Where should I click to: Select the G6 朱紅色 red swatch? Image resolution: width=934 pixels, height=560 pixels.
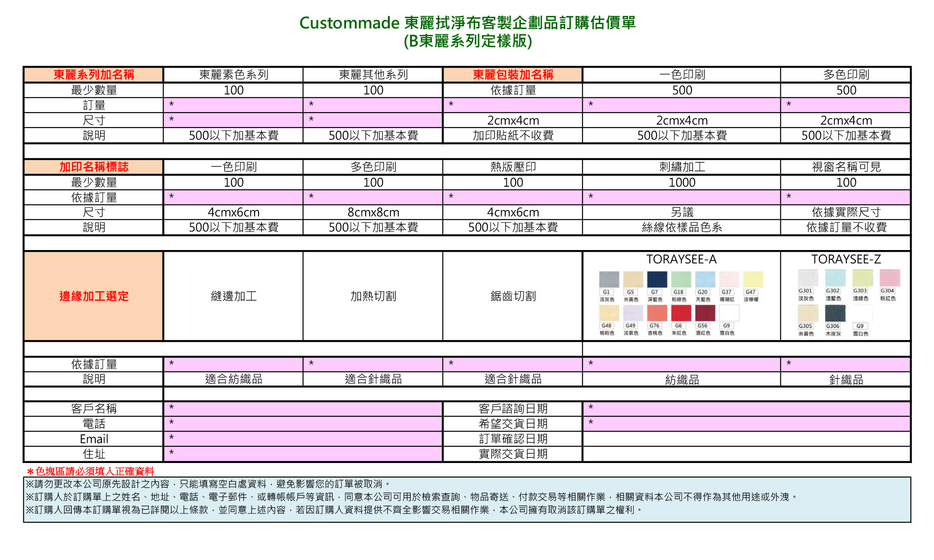point(681,313)
